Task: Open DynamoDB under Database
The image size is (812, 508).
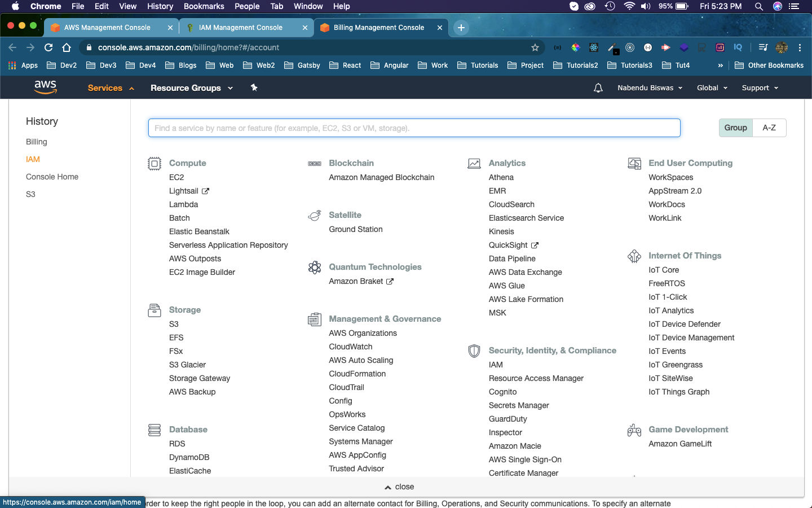Action: [x=189, y=457]
